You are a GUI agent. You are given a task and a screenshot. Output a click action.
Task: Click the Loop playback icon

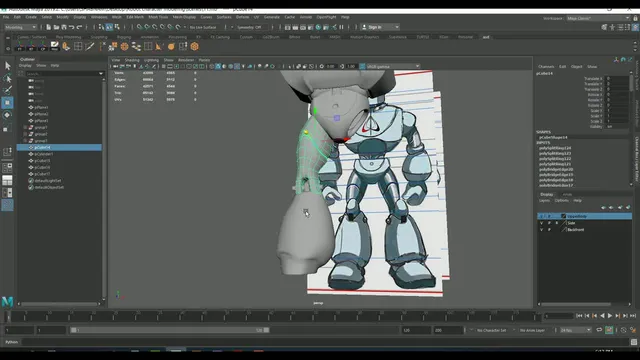click(599, 330)
